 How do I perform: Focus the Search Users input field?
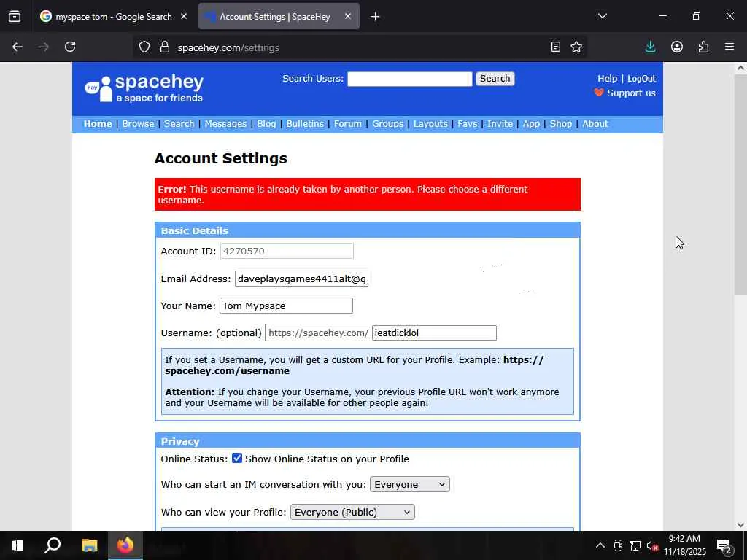click(410, 79)
